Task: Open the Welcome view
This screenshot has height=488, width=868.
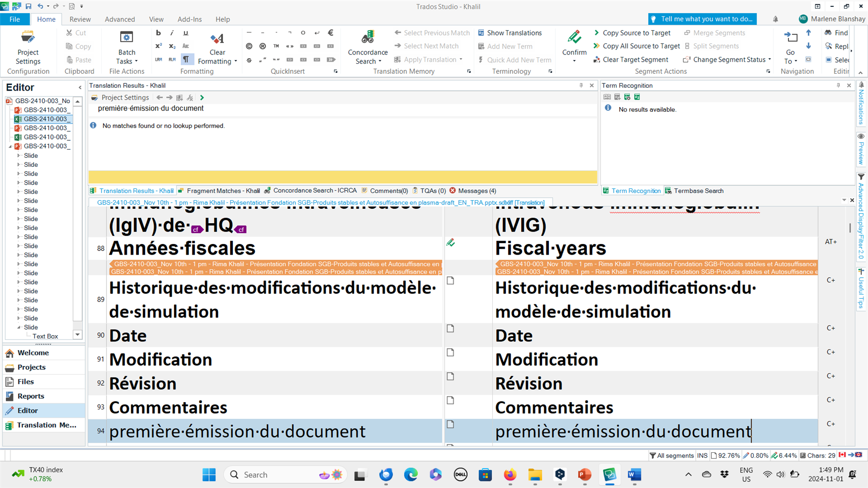Action: 43,352
